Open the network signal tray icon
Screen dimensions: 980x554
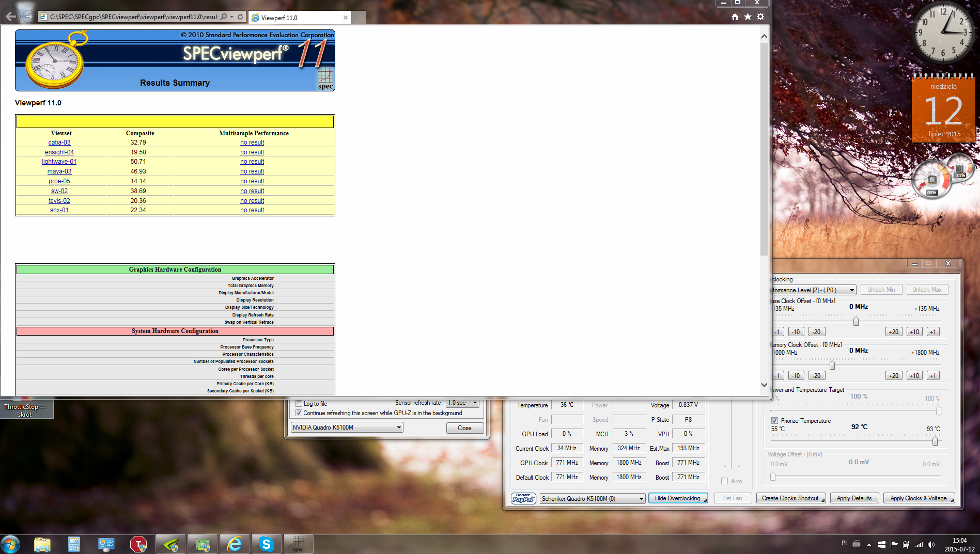pos(919,545)
